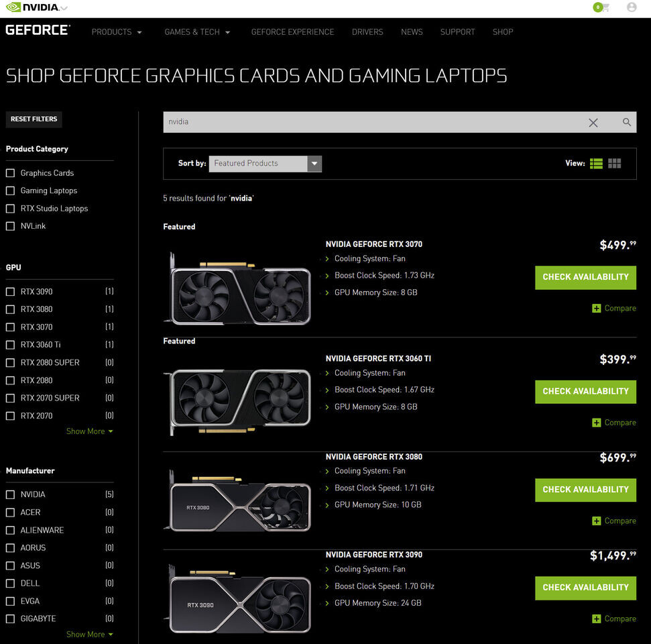Viewport: 651px width, 644px height.
Task: Expand Cooling System spec arrow for RTX 3070
Action: (x=327, y=259)
